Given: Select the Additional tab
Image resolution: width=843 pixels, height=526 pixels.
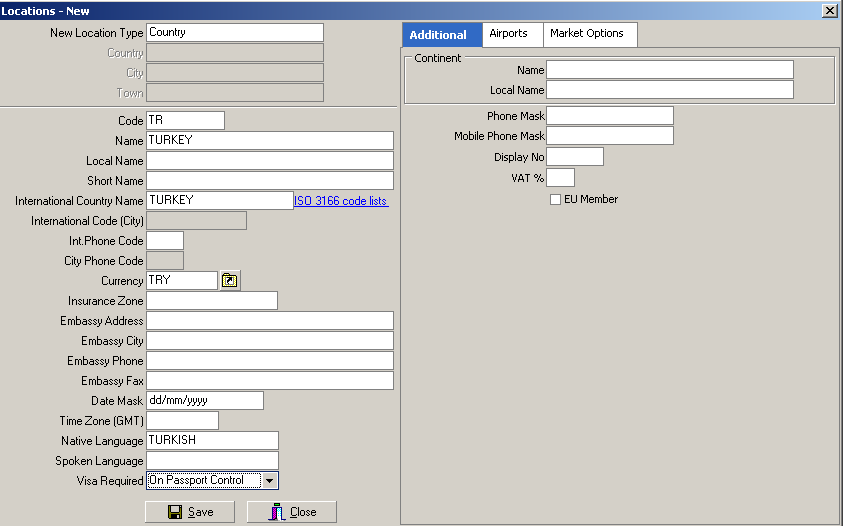Looking at the screenshot, I should 438,35.
